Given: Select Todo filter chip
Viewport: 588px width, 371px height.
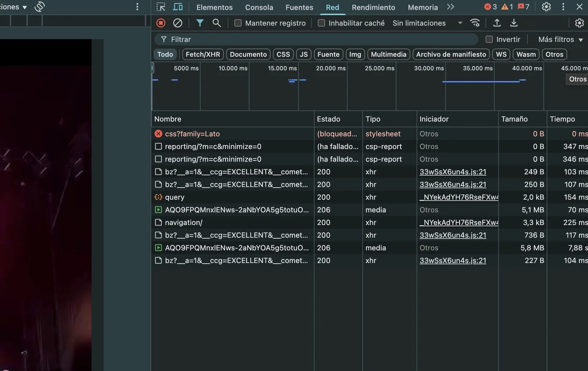Looking at the screenshot, I should pos(165,54).
